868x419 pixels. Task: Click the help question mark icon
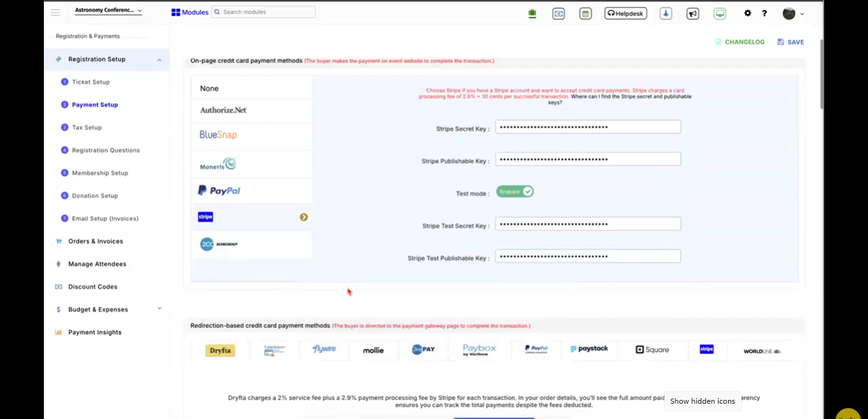point(764,13)
